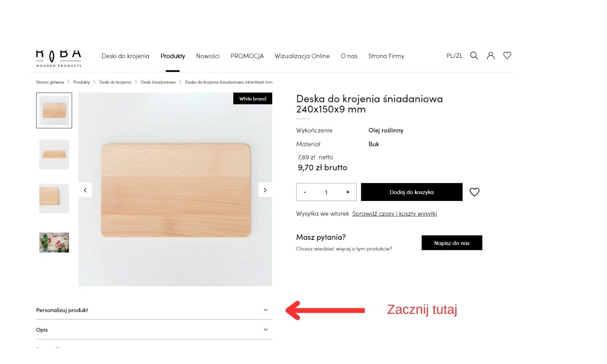
Task: Open Deski do krojenia menu item
Action: click(x=125, y=56)
